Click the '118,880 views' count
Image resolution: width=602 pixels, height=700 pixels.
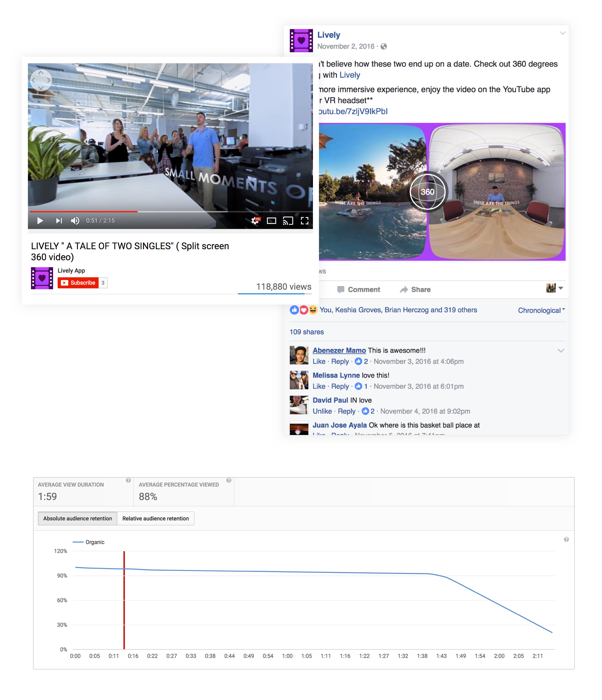(x=284, y=287)
